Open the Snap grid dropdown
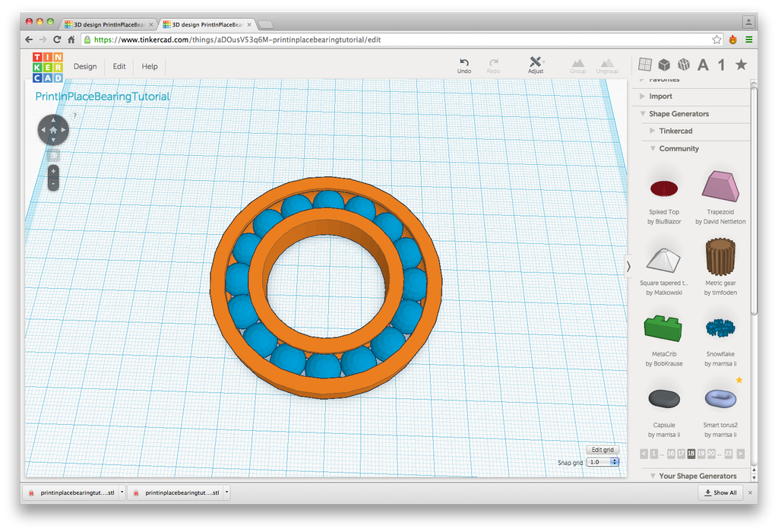This screenshot has width=778, height=532. click(x=602, y=462)
